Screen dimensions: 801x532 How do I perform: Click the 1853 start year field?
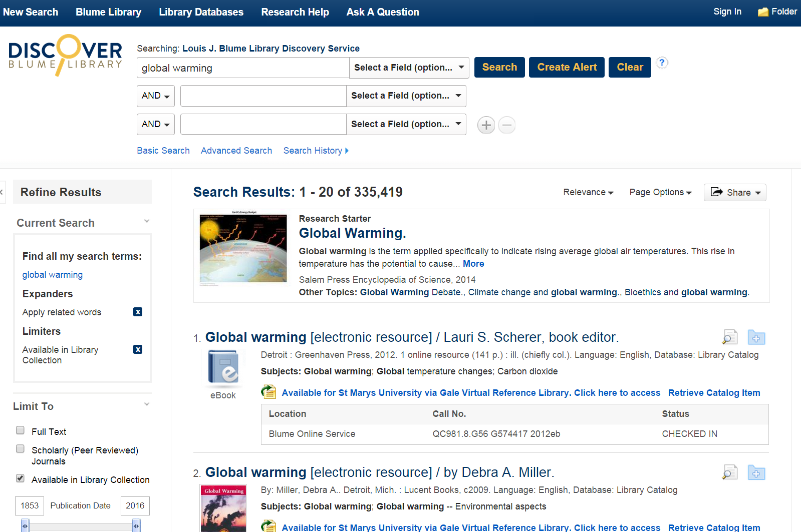pos(30,506)
